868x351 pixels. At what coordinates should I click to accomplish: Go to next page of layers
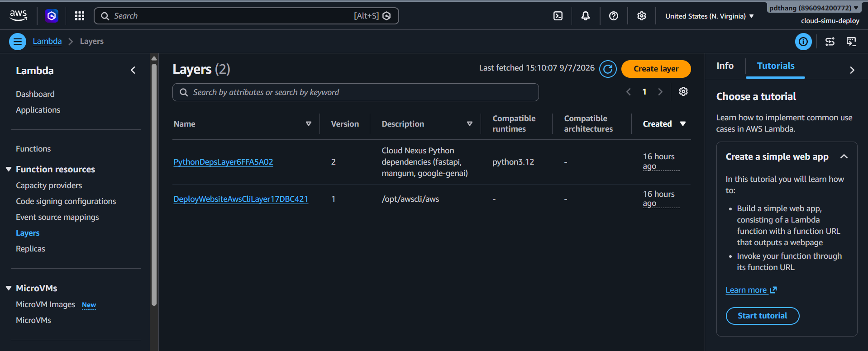point(660,92)
